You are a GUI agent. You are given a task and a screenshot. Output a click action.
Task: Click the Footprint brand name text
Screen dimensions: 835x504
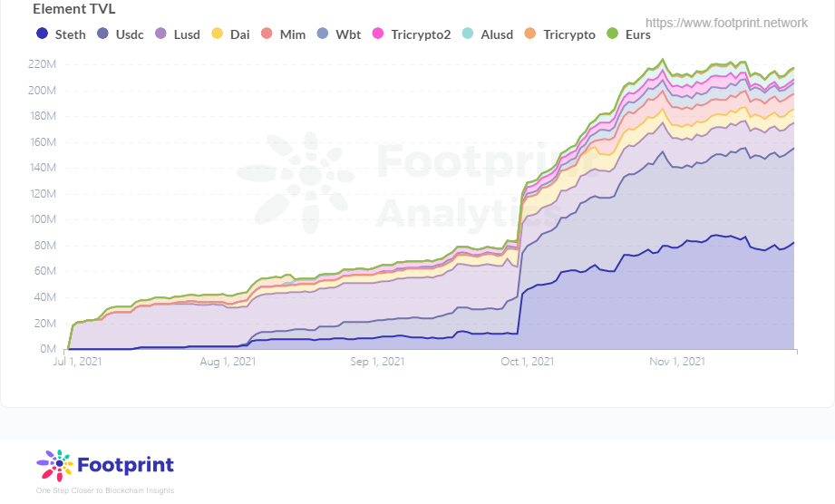pyautogui.click(x=125, y=466)
